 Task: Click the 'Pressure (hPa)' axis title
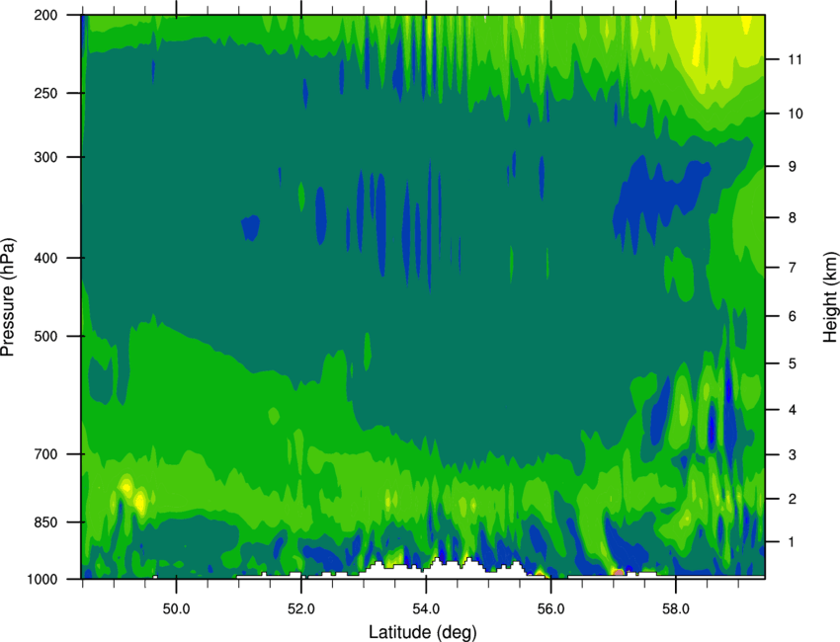pyautogui.click(x=8, y=296)
